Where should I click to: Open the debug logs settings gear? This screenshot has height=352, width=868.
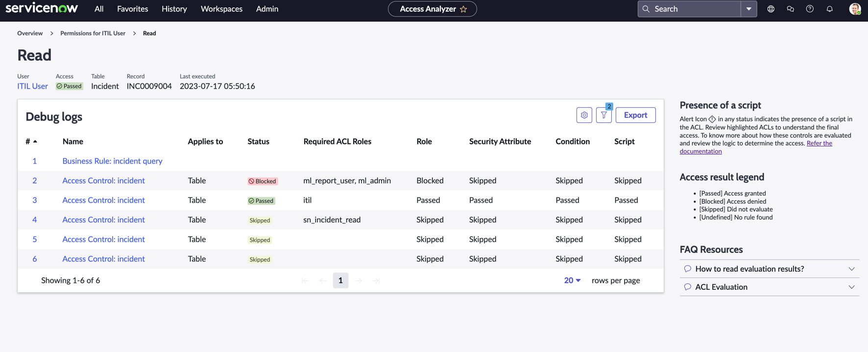584,115
